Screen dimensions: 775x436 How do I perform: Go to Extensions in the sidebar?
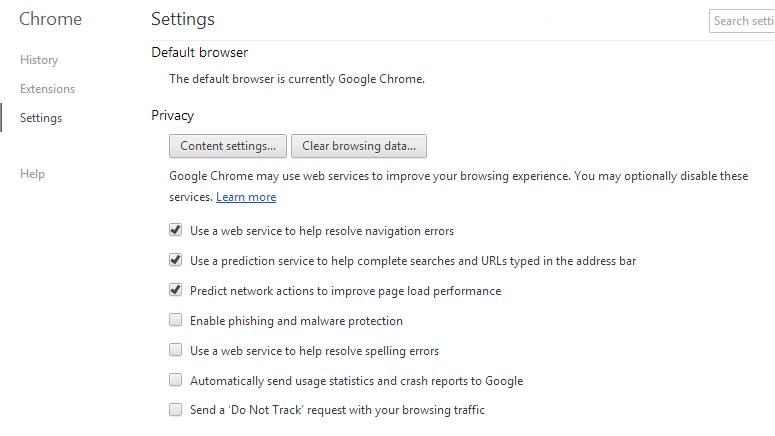pos(47,89)
